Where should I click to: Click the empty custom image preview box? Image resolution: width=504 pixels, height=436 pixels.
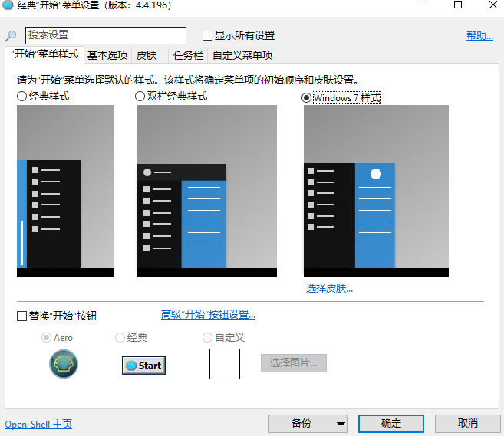pos(225,364)
